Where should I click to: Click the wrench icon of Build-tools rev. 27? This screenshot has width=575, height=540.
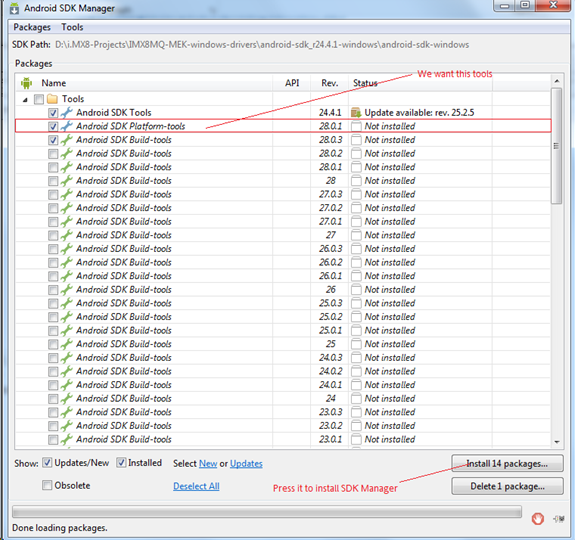coord(66,235)
